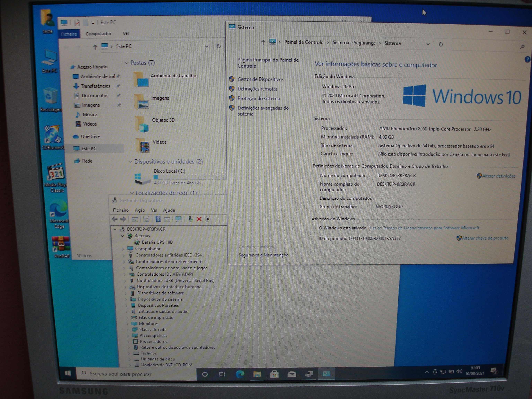
Task: Open address history dropdown in Sistema window
Action: click(428, 44)
